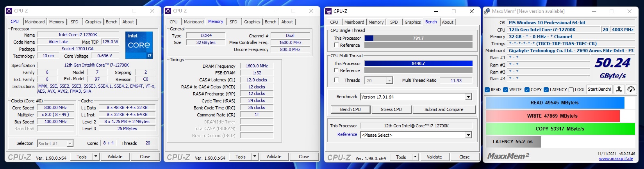The image size is (644, 169).
Task: Click the MaxxMem title bar app icon
Action: (x=487, y=11)
